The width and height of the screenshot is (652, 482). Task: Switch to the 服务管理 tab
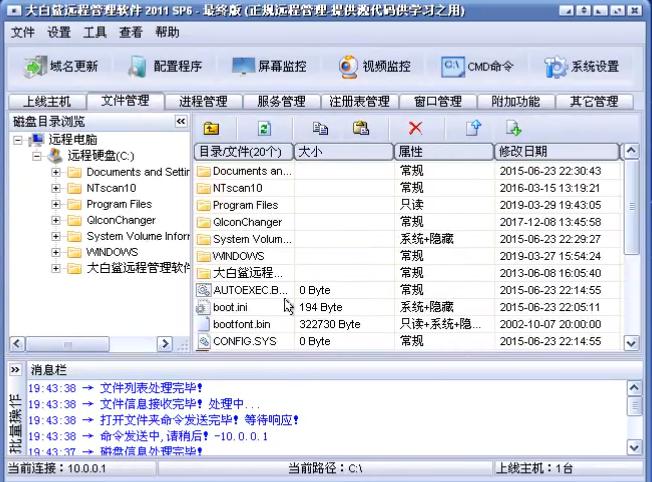click(x=282, y=101)
